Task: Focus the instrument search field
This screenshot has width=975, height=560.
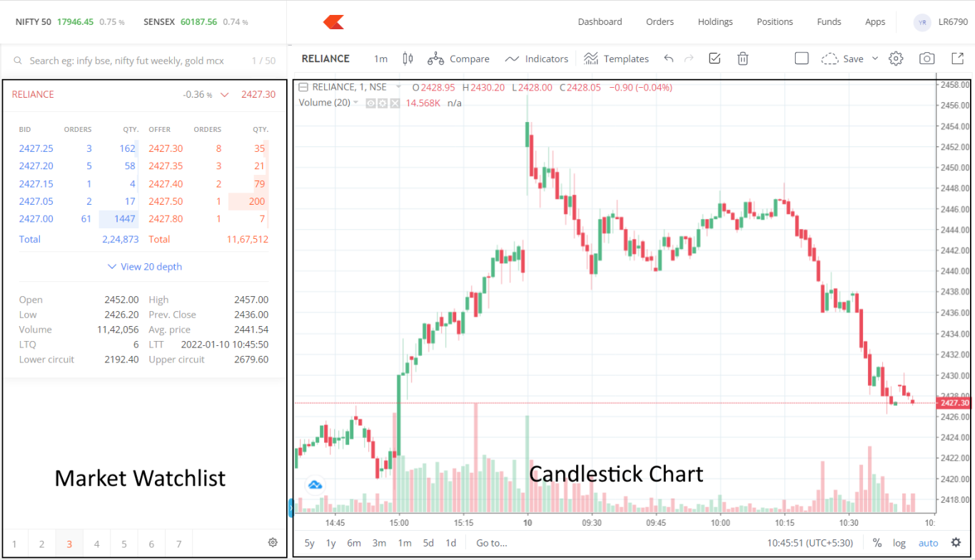Action: [x=145, y=61]
